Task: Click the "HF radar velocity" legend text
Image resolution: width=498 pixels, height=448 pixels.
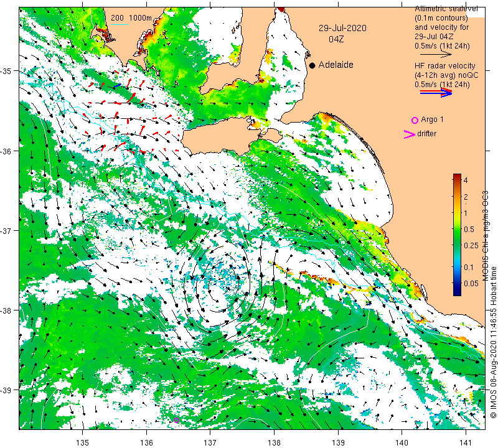Action: tap(444, 66)
